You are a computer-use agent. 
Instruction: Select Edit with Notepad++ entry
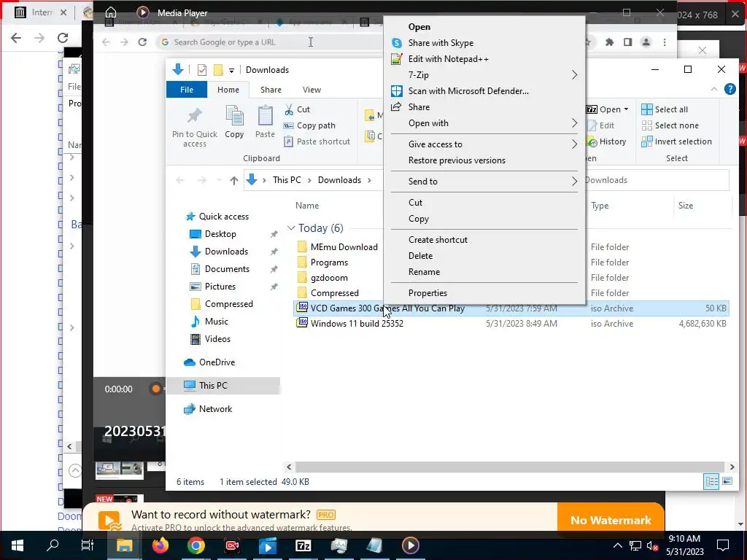[449, 59]
